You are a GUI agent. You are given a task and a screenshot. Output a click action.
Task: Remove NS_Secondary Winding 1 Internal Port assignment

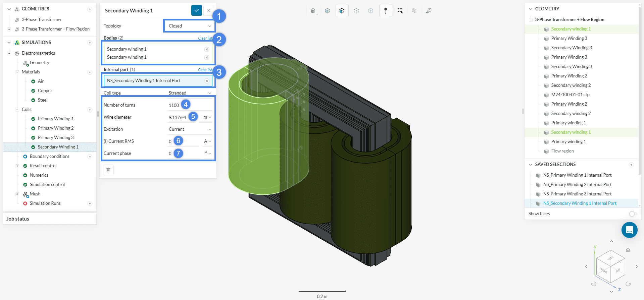tap(207, 81)
